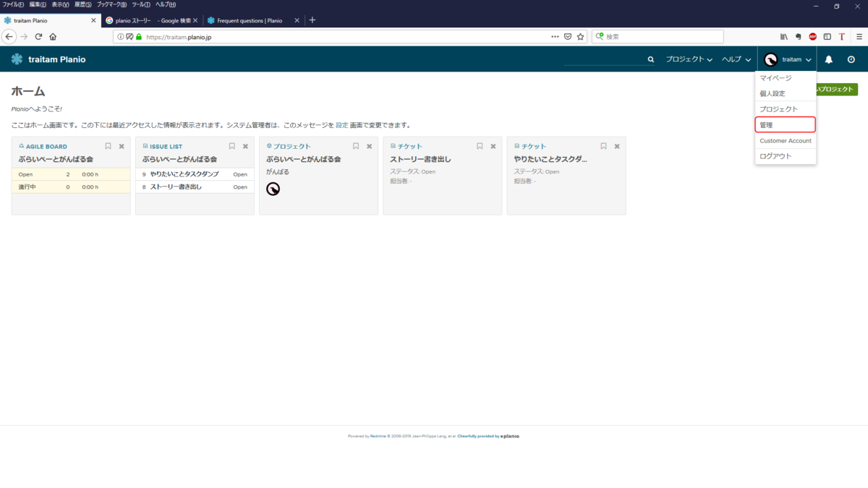The height and width of the screenshot is (488, 868).
Task: Click the Adblock Plus extension icon
Action: coord(812,36)
